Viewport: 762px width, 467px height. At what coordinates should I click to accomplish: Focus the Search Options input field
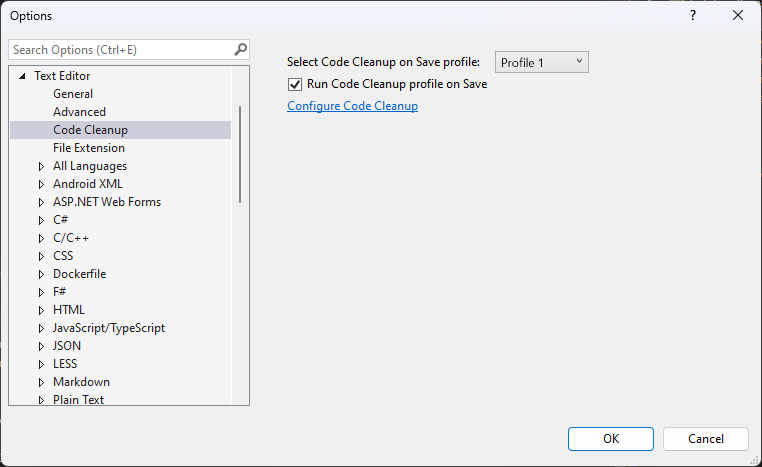(x=121, y=50)
